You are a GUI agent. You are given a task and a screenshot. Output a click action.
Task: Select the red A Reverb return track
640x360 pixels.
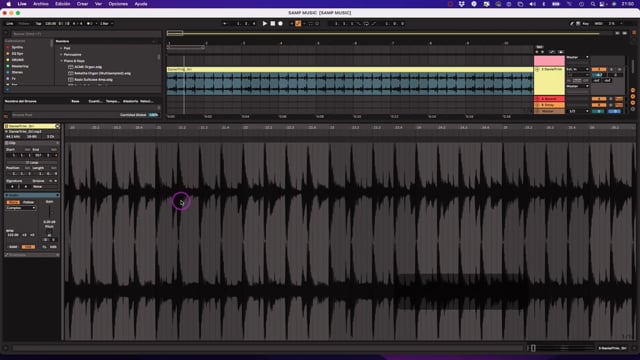coord(549,99)
